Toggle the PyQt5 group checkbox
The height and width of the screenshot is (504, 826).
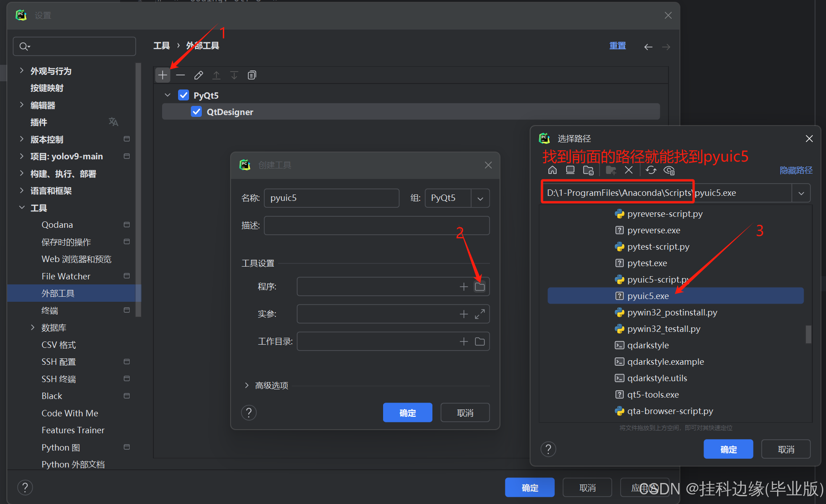(184, 95)
